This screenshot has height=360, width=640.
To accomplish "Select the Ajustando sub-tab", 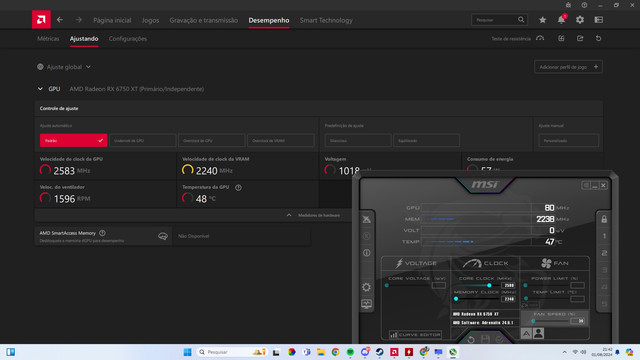I will pos(84,39).
